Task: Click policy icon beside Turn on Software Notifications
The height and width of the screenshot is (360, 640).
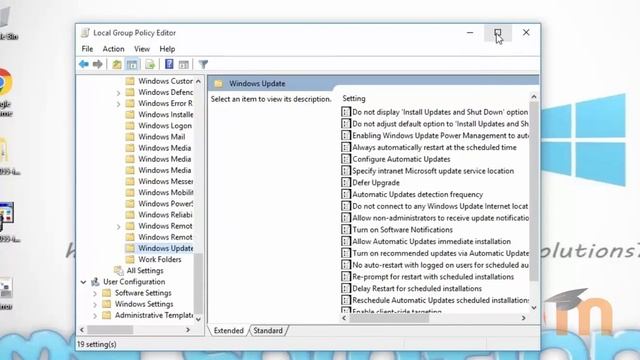Action: pyautogui.click(x=346, y=229)
